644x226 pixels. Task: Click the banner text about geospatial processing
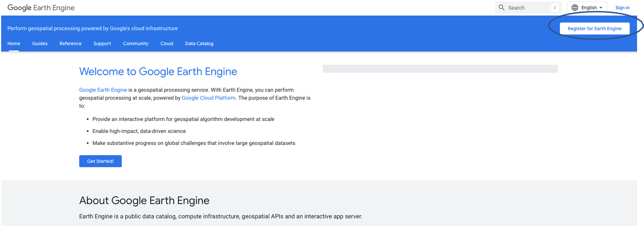[92, 28]
